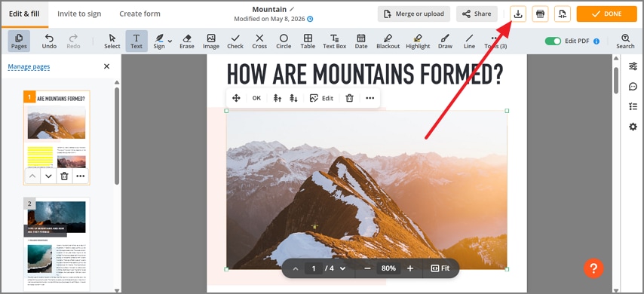Click Edit in the image toolbar
This screenshot has width=644, height=294.
(x=321, y=98)
